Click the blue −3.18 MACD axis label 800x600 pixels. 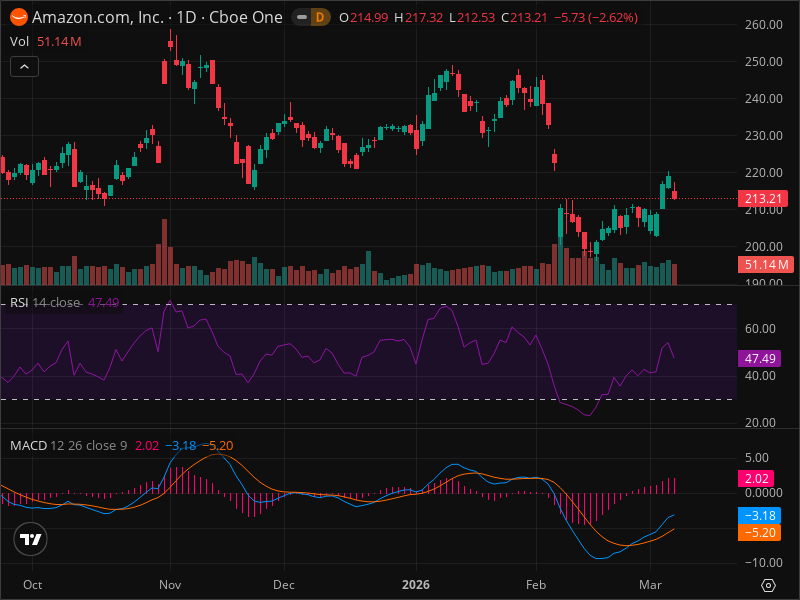(759, 516)
